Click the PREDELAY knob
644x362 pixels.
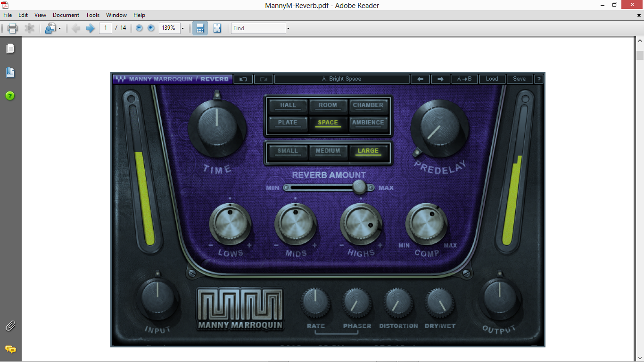coord(439,128)
